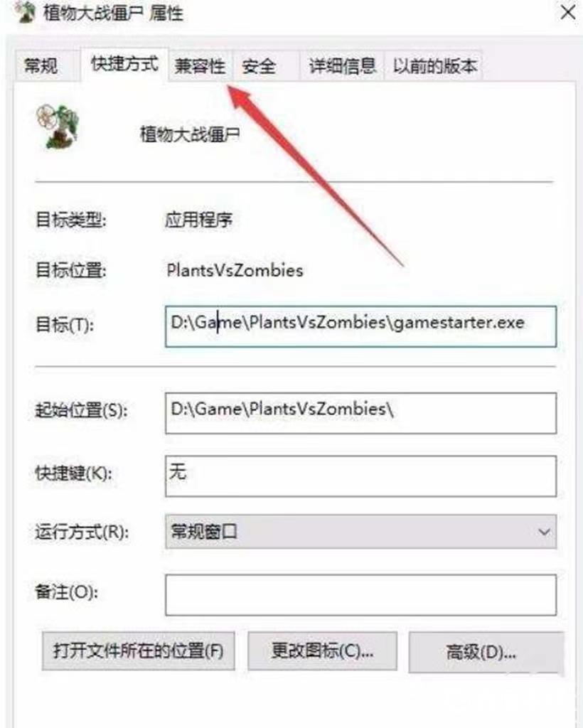The width and height of the screenshot is (583, 728).
Task: Click the large Plants vs Zombies shortcut icon
Action: pyautogui.click(x=58, y=127)
